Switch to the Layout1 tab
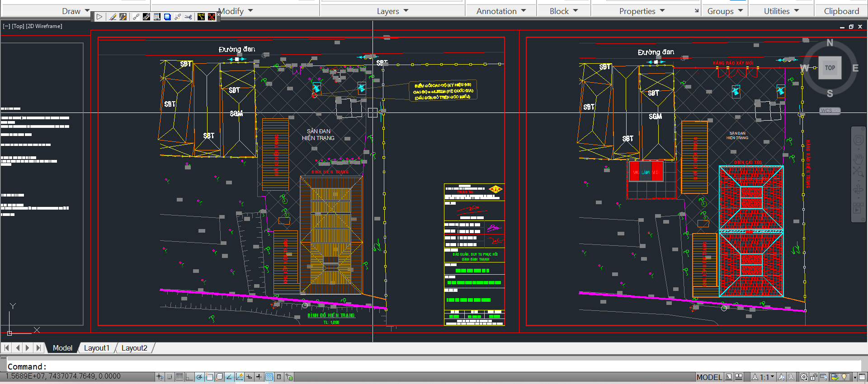 coord(96,348)
